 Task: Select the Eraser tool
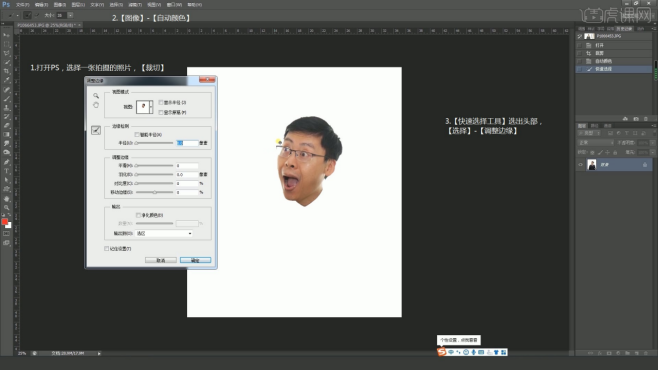point(6,125)
